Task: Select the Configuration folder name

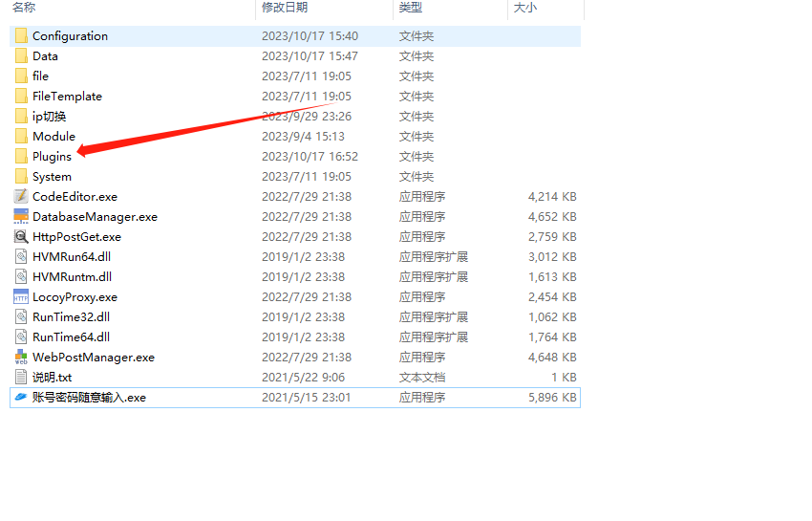Action: tap(71, 36)
